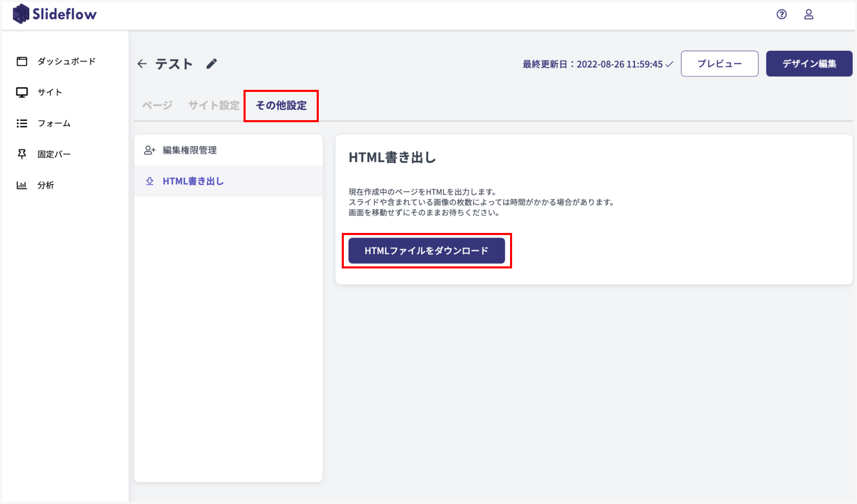857x504 pixels.
Task: Click the monitor icon for サイト
Action: point(22,92)
